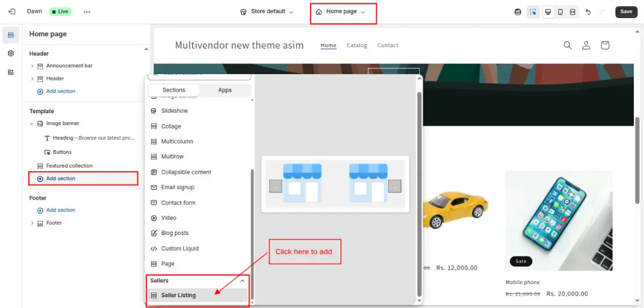Open the Home page template dropdown
Viewport: 644px width, 308px height.
[341, 11]
